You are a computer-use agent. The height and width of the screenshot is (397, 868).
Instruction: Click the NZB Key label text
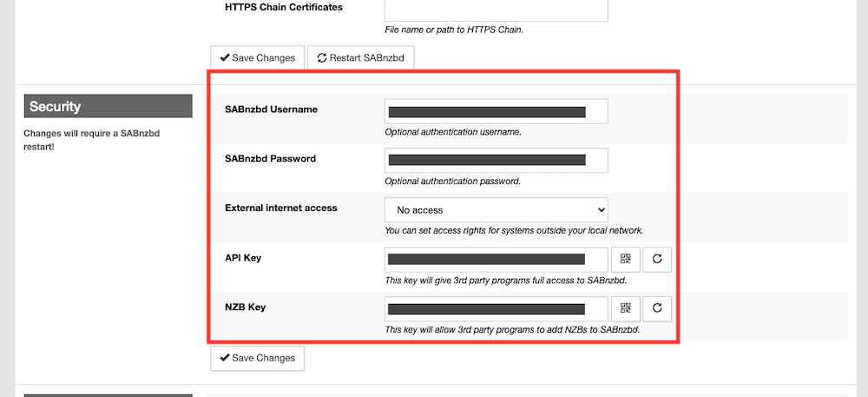(x=246, y=306)
